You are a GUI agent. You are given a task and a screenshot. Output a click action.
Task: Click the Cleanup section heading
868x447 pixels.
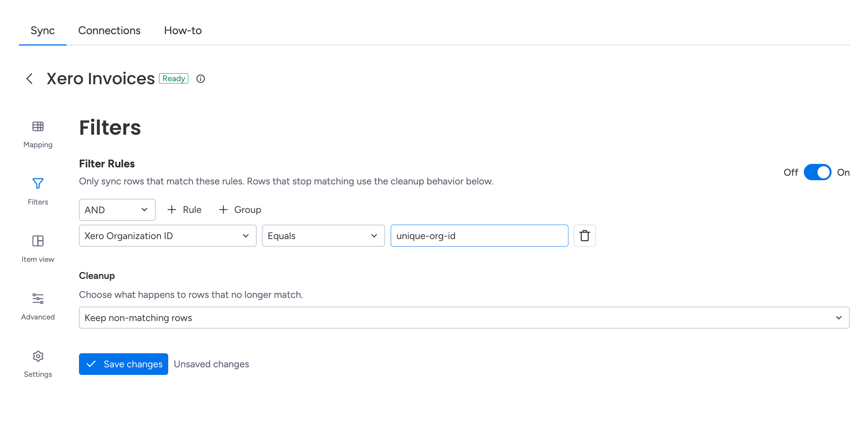click(x=97, y=276)
